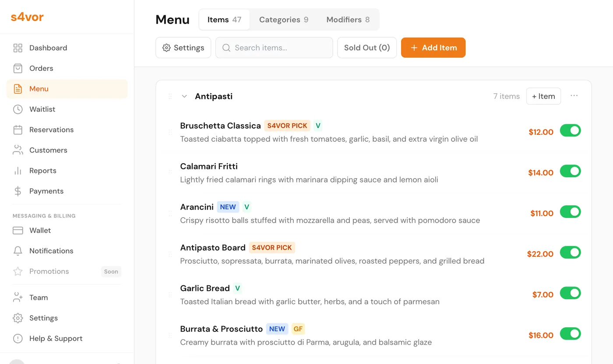Open the Antipasti overflow menu
Viewport: 613px width, 364px height.
tap(574, 96)
